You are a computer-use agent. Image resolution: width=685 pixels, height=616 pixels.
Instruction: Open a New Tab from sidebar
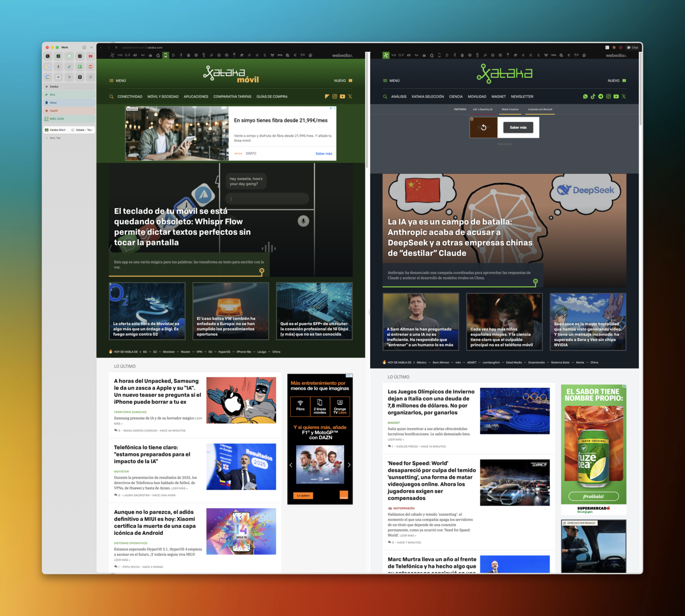[x=69, y=138]
